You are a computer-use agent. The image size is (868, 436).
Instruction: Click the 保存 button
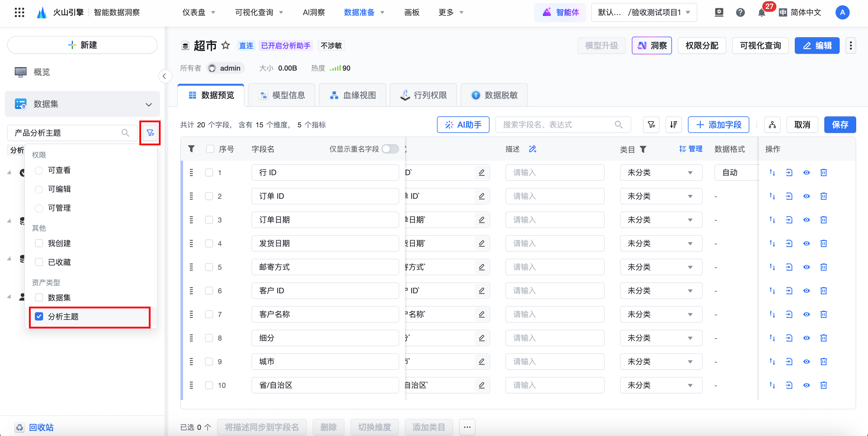(x=839, y=125)
